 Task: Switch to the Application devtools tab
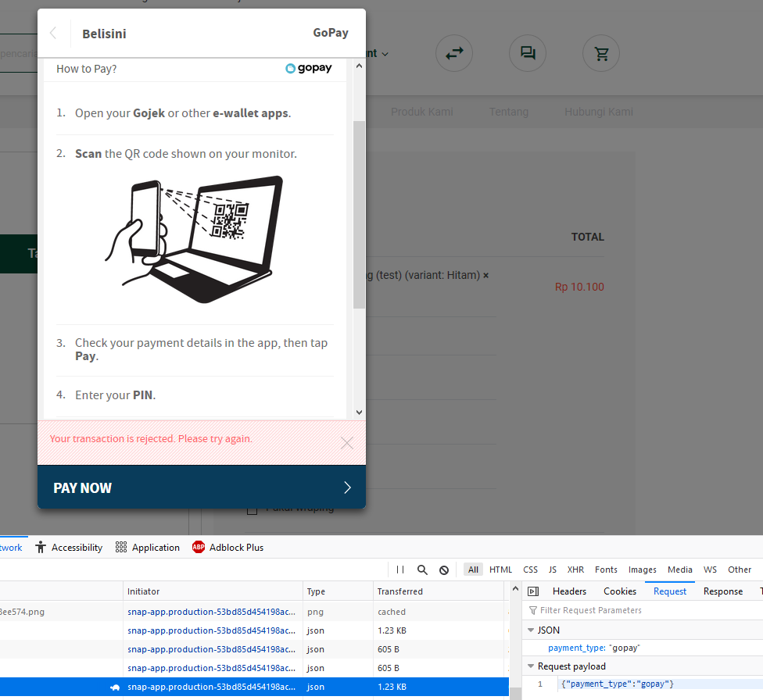148,547
